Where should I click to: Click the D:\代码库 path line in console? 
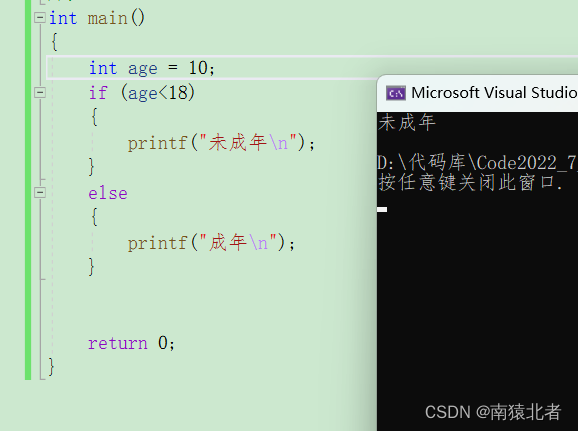click(477, 163)
